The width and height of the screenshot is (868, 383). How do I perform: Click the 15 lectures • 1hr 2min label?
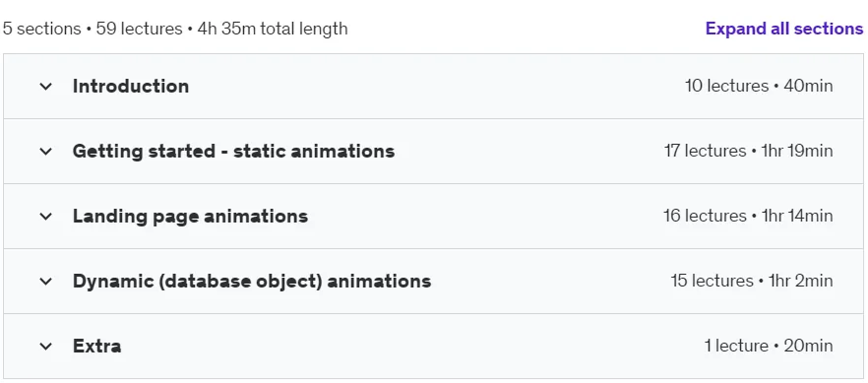(x=752, y=282)
